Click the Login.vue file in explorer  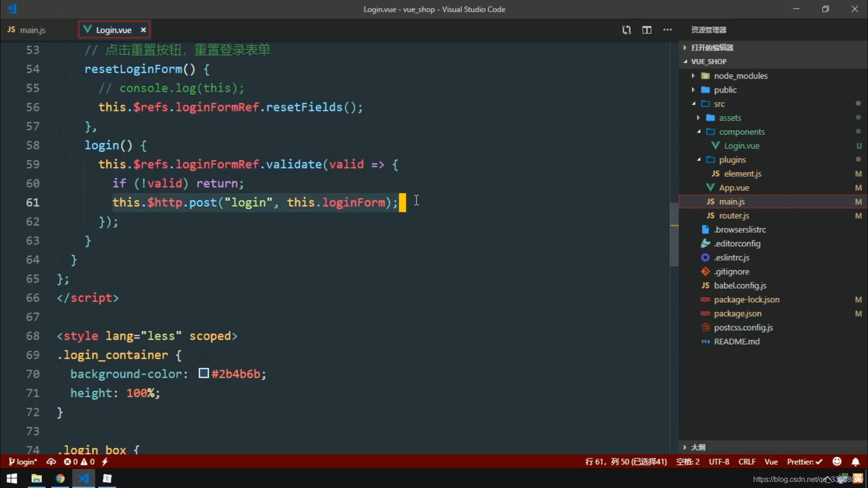click(741, 145)
